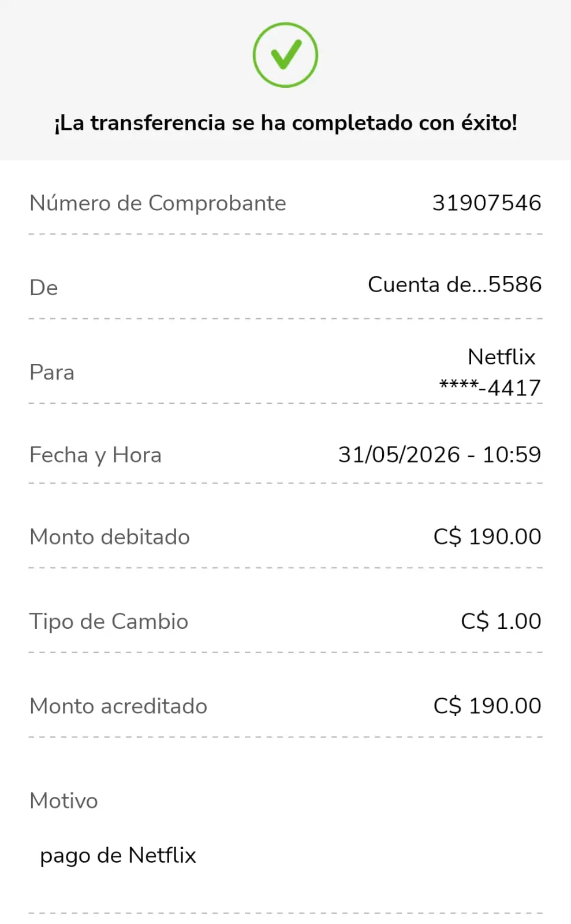
Task: Select the transfer completed success message
Action: 285,123
